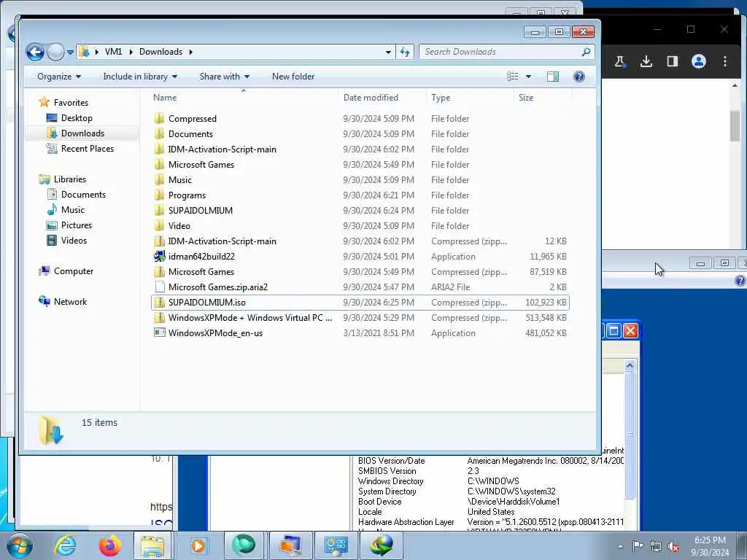The width and height of the screenshot is (747, 560).
Task: Open Include in library menu
Action: click(140, 77)
